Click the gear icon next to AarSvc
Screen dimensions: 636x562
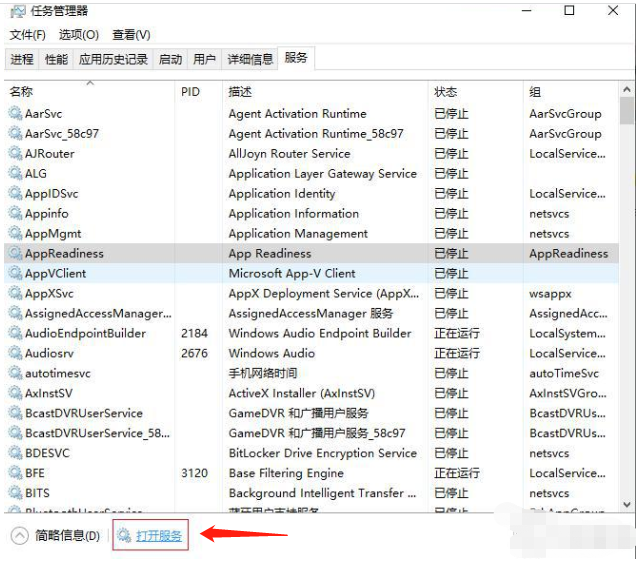[x=15, y=114]
